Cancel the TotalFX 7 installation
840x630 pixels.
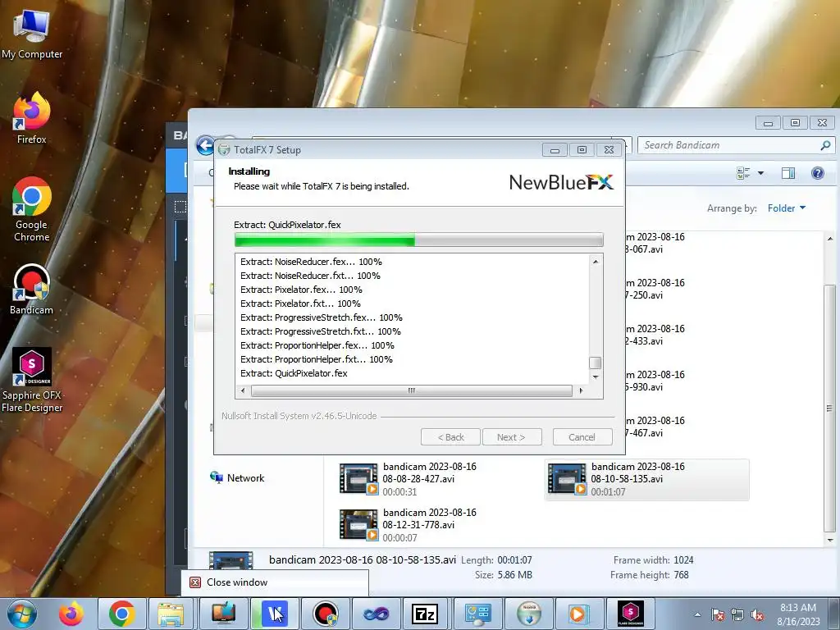tap(582, 437)
